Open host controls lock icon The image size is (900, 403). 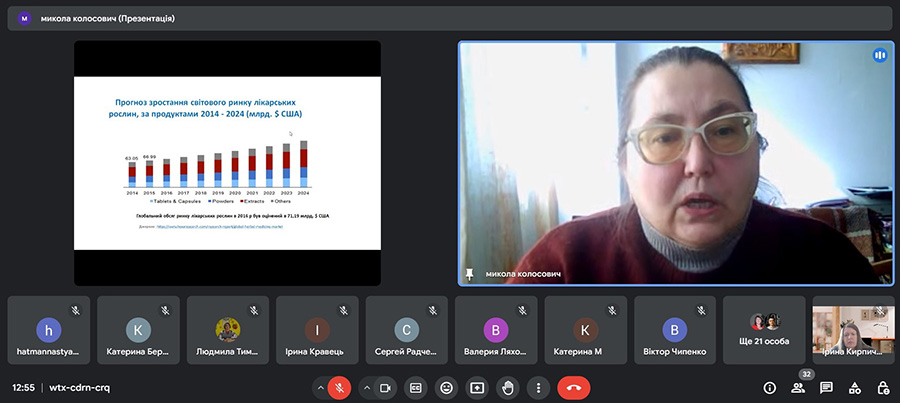[883, 387]
